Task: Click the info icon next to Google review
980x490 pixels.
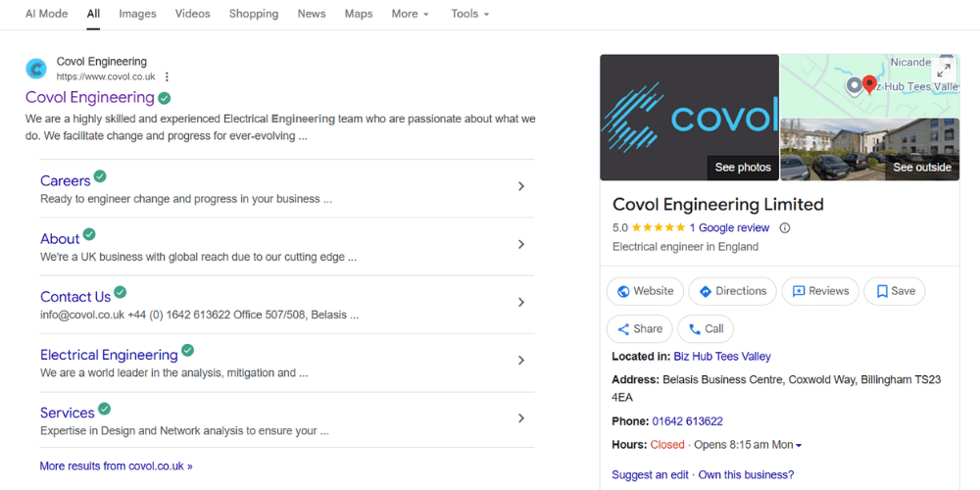Action: 784,227
